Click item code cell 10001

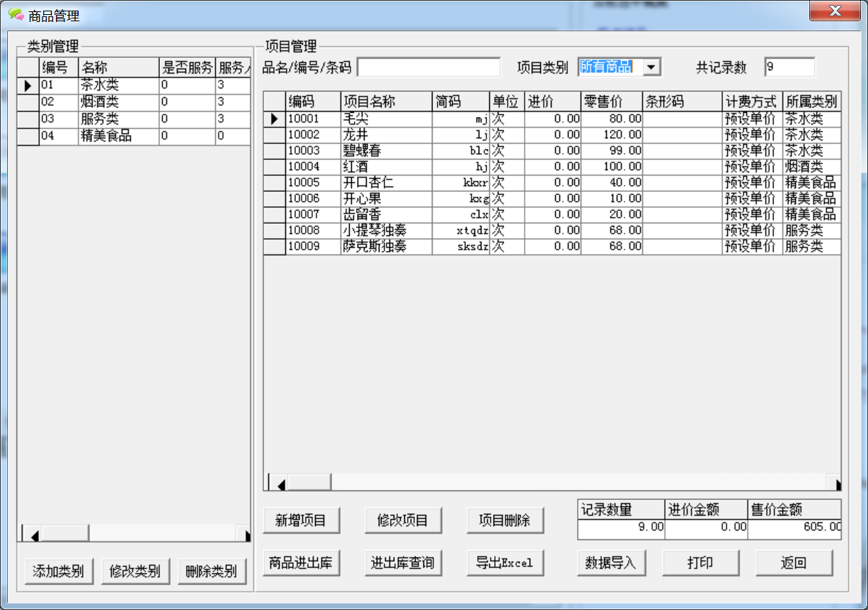click(313, 119)
